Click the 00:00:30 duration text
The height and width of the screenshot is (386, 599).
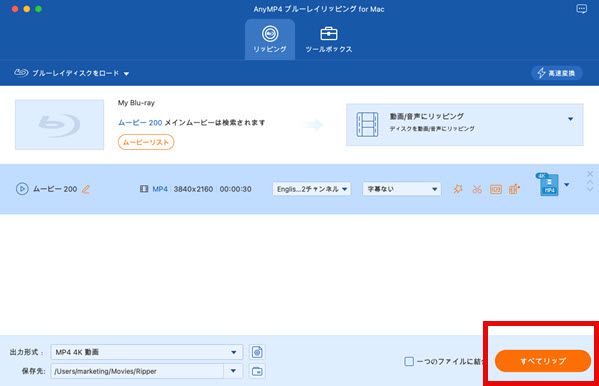tap(235, 189)
